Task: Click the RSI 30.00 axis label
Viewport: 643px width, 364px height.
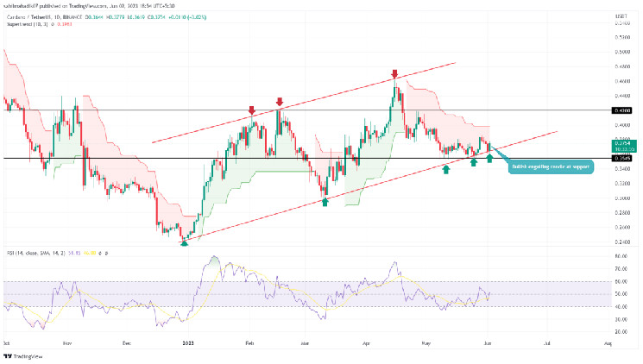Action: [621, 319]
